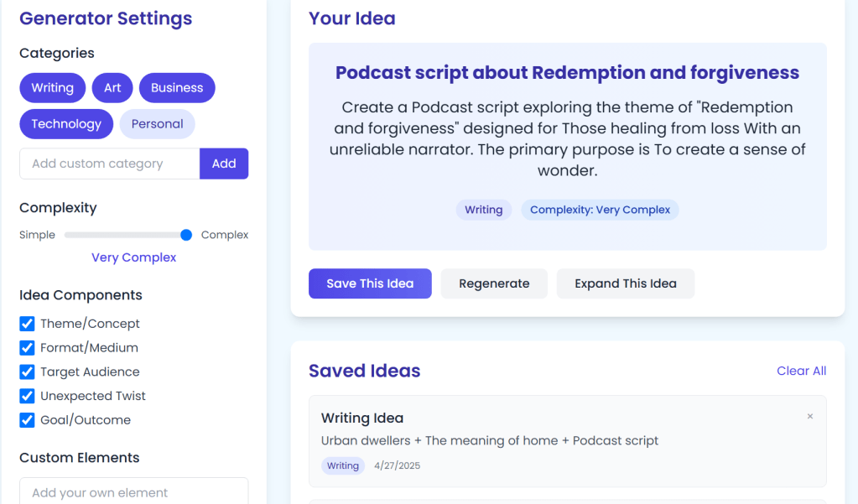Click the Regenerate button
This screenshot has width=858, height=504.
click(494, 283)
